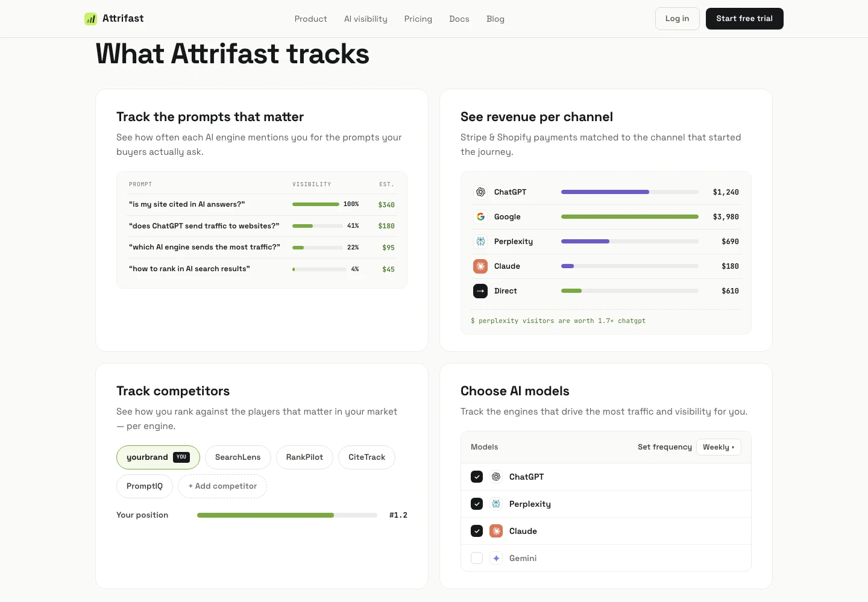This screenshot has height=602, width=868.
Task: Click the ChatGPT revenue bar
Action: click(630, 192)
